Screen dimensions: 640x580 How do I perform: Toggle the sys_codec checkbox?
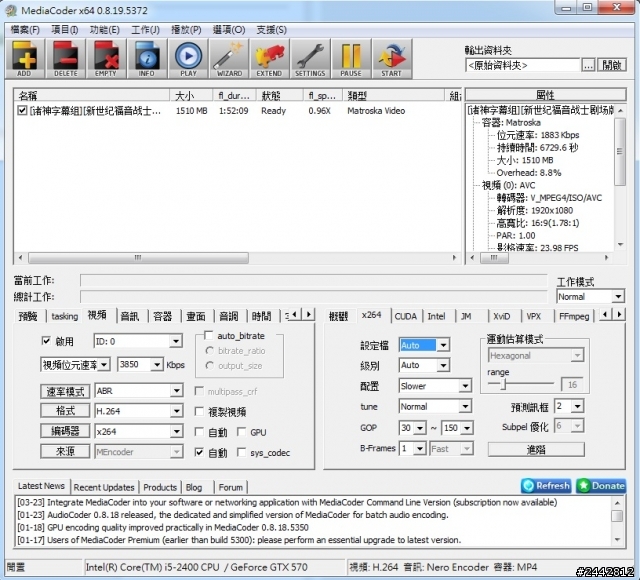(x=242, y=452)
